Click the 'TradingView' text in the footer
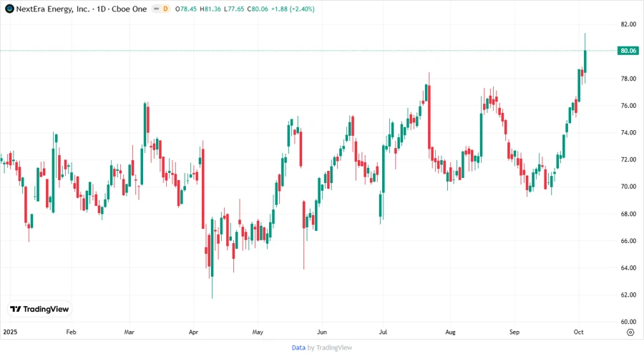The height and width of the screenshot is (356, 644). tap(333, 347)
